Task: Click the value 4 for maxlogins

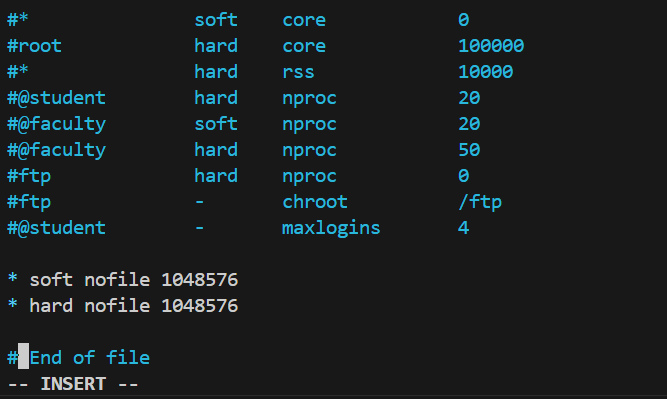Action: [463, 228]
